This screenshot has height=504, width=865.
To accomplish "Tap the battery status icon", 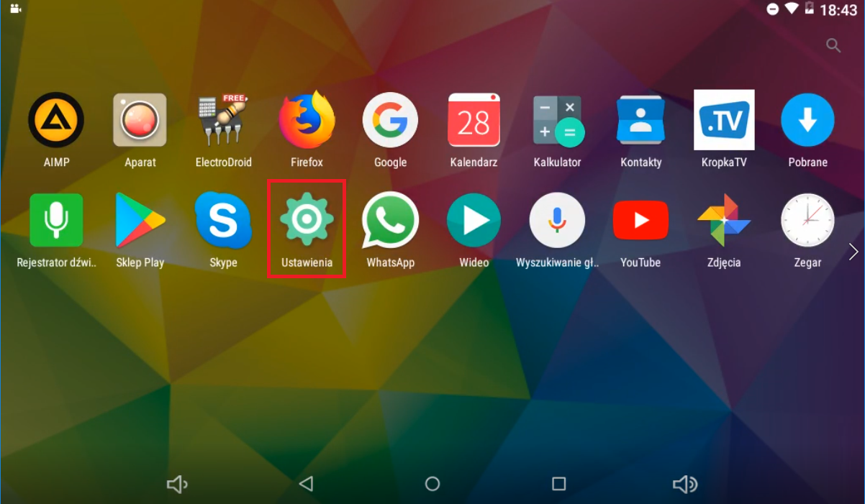I will (810, 9).
